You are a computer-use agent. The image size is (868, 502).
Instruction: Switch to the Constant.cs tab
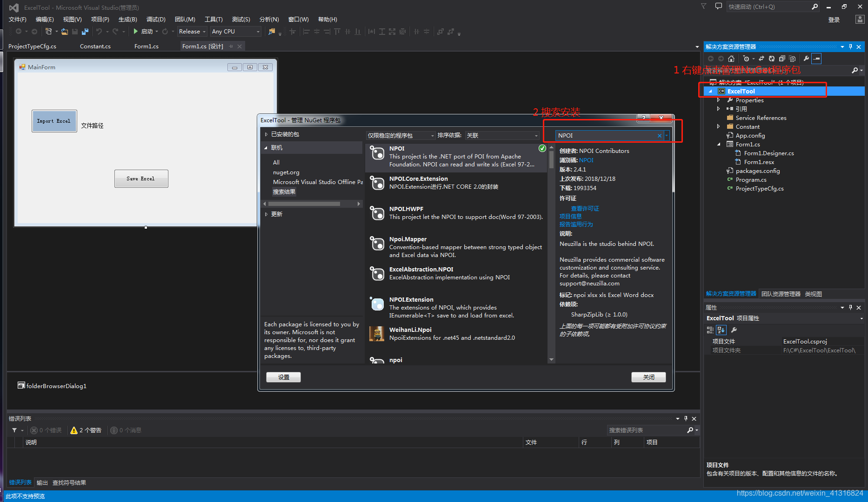[x=95, y=46]
